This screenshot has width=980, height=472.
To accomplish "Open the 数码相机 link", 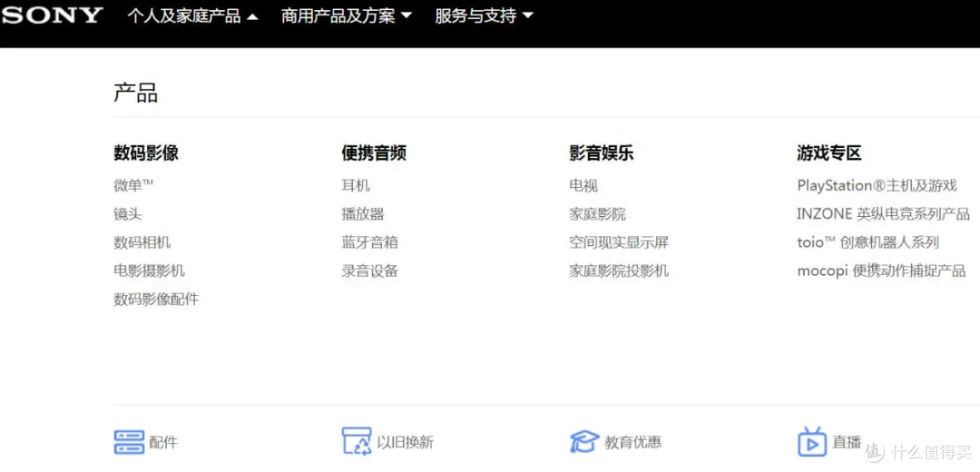I will [142, 242].
